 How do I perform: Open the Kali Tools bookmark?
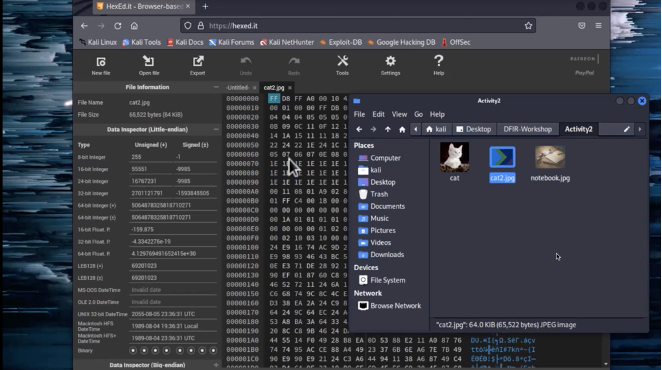(x=141, y=42)
